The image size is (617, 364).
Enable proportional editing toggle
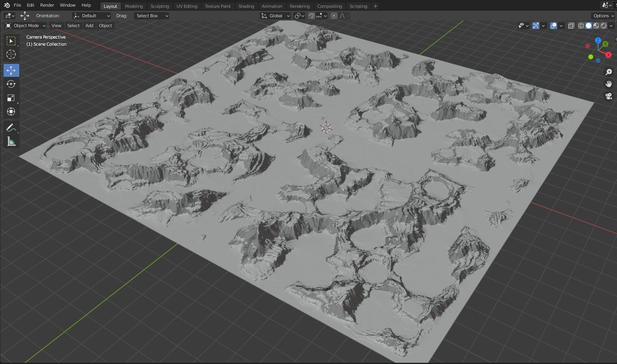(334, 16)
